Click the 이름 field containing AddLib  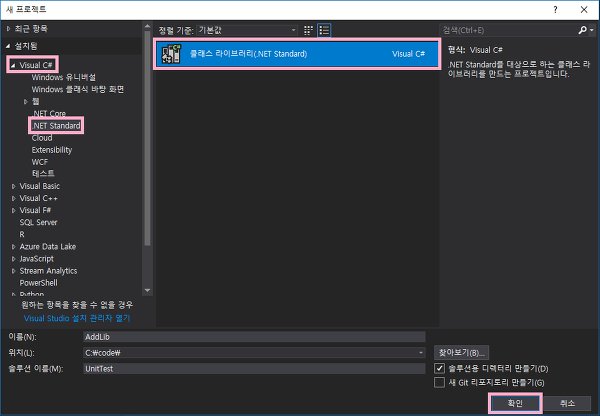pyautogui.click(x=254, y=337)
